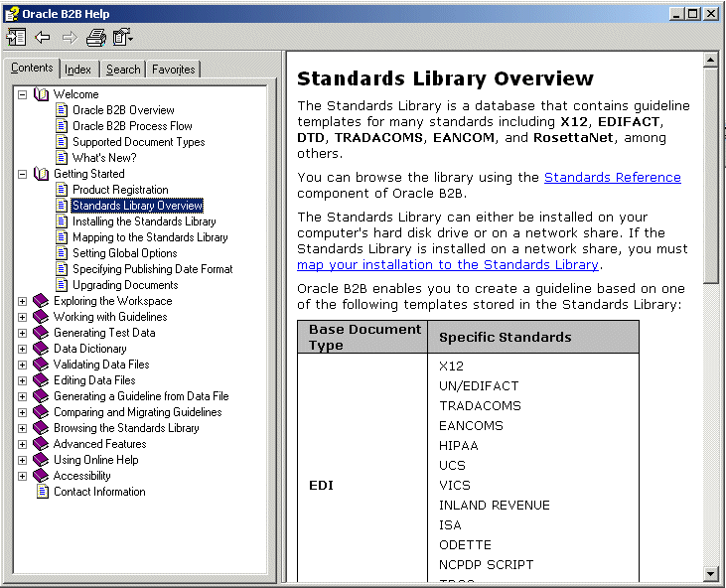Screen dimensions: 726x588
Task: Click the Oracle B2B Help title bar icon
Action: click(12, 14)
